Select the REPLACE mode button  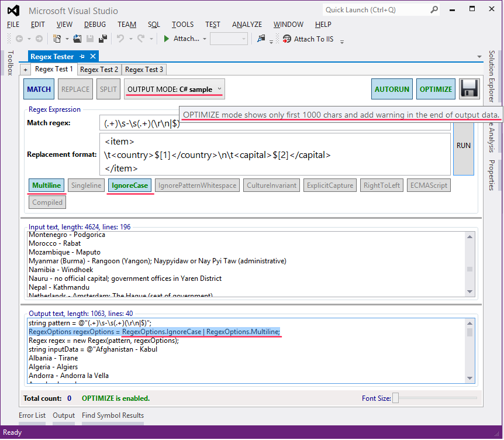pos(75,89)
